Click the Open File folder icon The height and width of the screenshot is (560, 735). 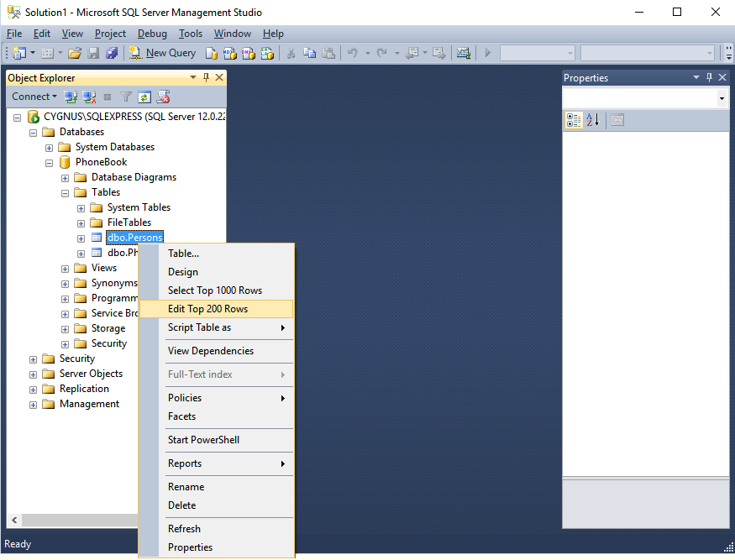click(x=75, y=53)
